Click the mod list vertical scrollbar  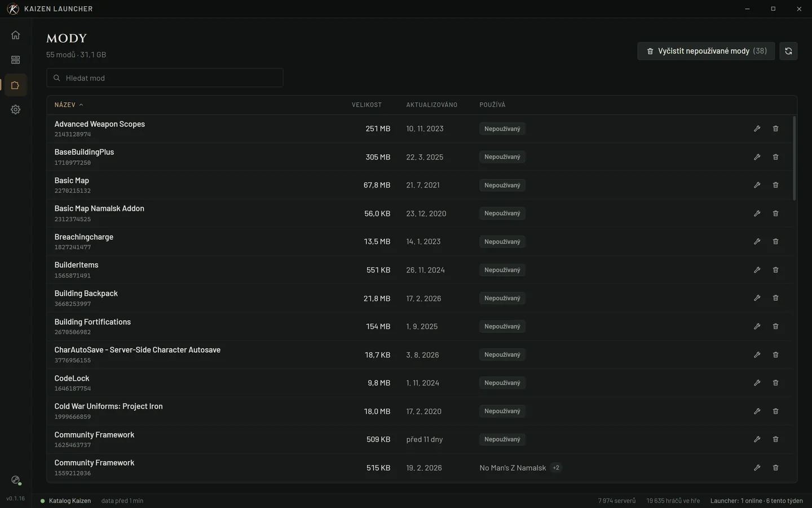(x=794, y=158)
